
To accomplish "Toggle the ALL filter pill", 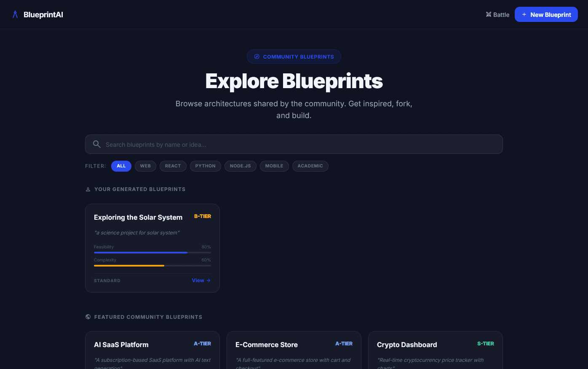I will (121, 166).
